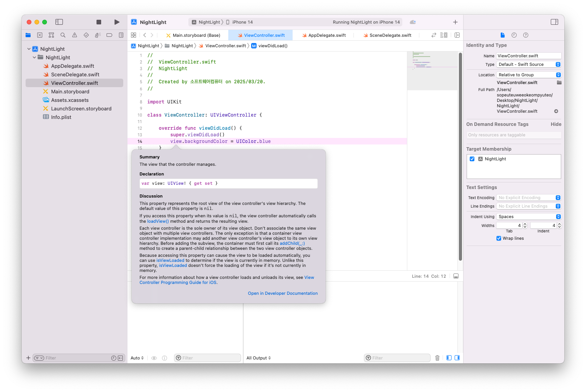Open the Project navigator folder icon
586x392 pixels.
pos(28,35)
